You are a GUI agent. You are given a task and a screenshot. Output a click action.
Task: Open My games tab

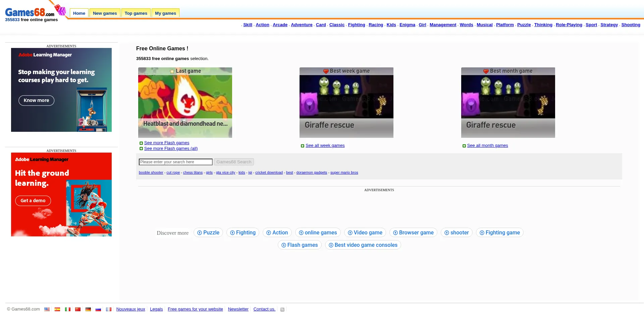[165, 13]
